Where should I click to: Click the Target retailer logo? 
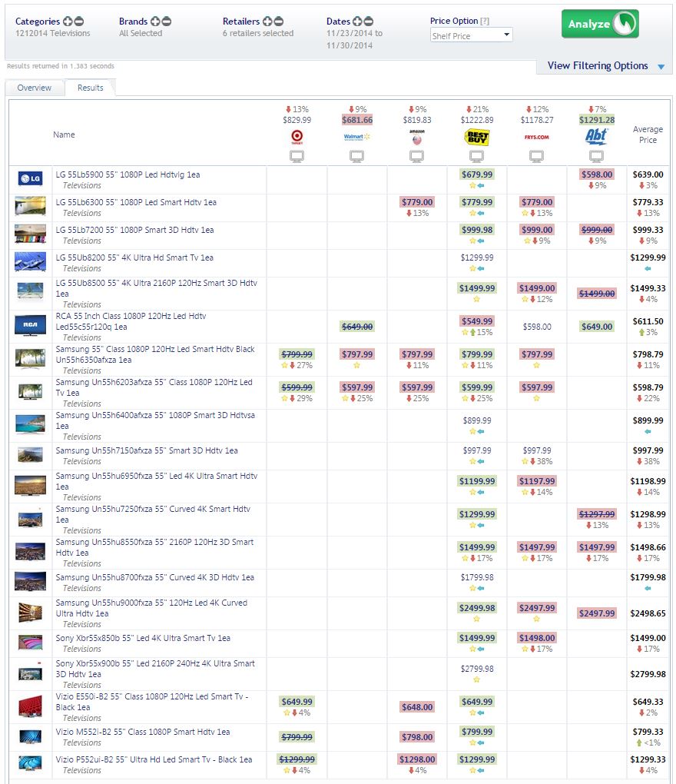point(297,137)
